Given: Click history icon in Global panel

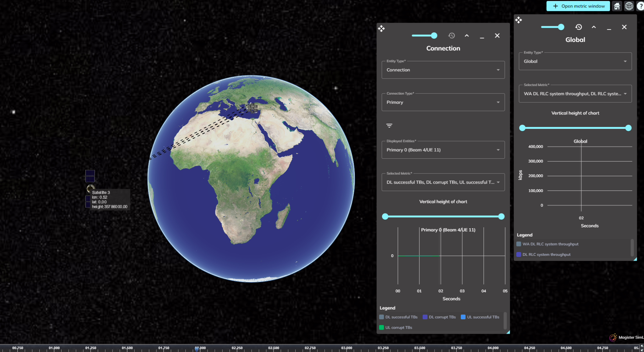Looking at the screenshot, I should (x=579, y=27).
